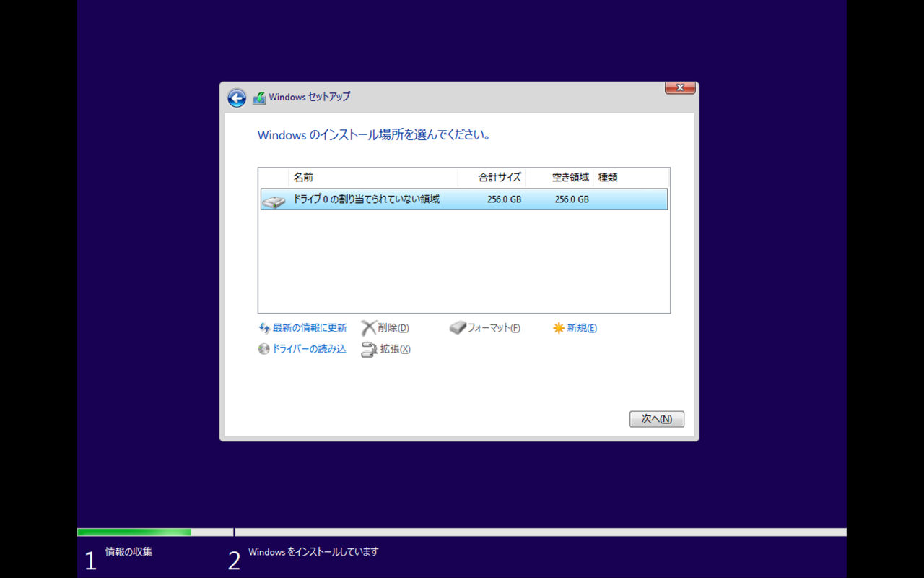Click the Windows セットアップ title text
Viewport: 924px width, 578px height.
coord(310,97)
